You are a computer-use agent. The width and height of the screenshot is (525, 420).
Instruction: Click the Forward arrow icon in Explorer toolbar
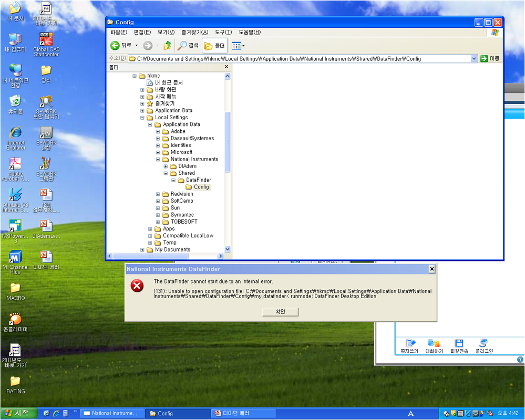(148, 46)
